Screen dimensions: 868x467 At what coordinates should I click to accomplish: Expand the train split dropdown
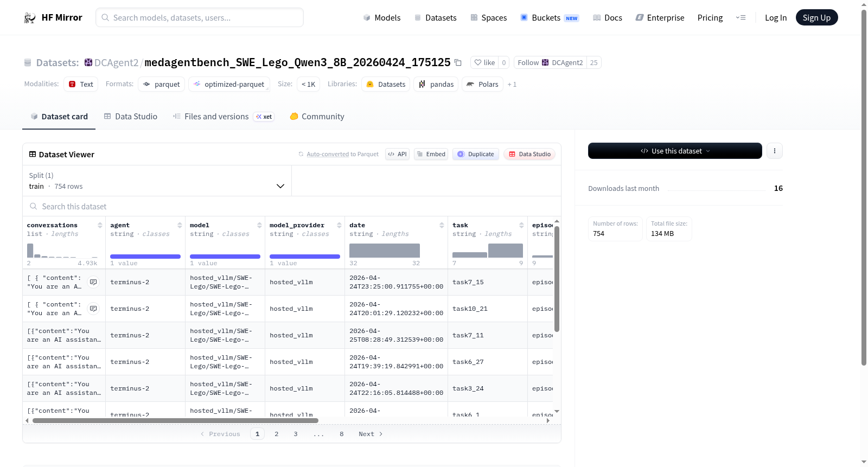(157, 181)
